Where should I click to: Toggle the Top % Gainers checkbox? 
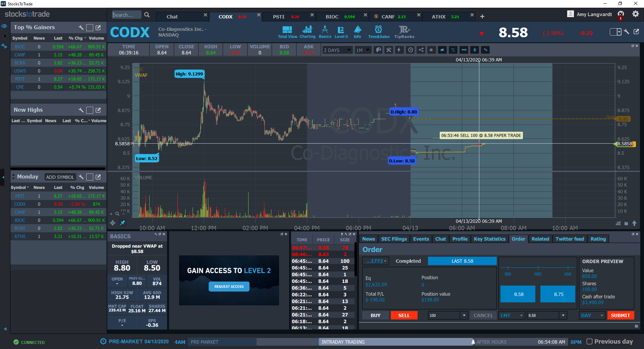click(x=90, y=28)
